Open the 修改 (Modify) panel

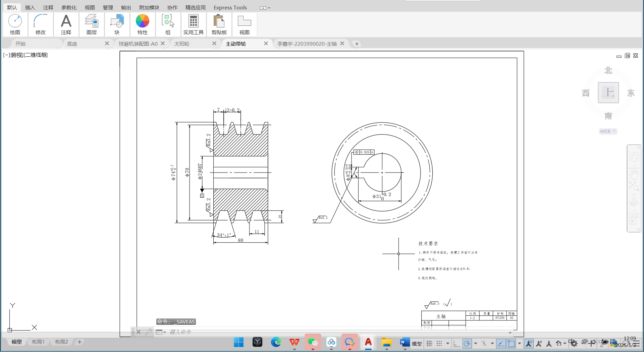pyautogui.click(x=41, y=24)
